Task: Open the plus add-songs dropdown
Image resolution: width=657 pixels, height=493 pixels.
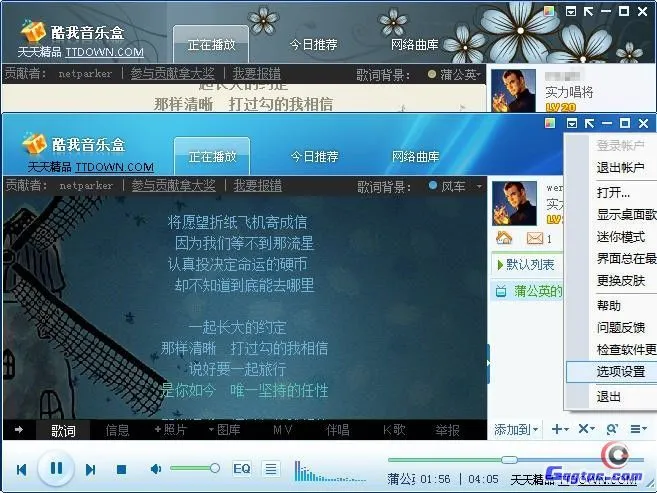Action: click(560, 429)
